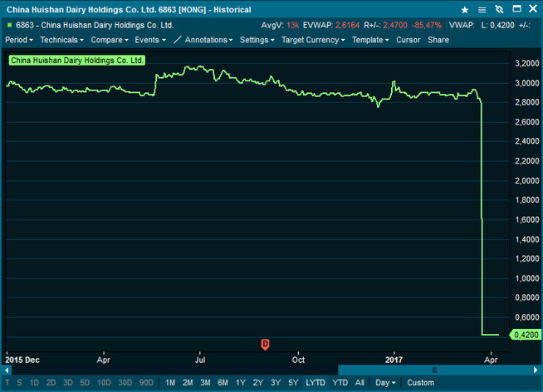Open the Template dropdown
Screen dimensions: 543x392
[370, 40]
